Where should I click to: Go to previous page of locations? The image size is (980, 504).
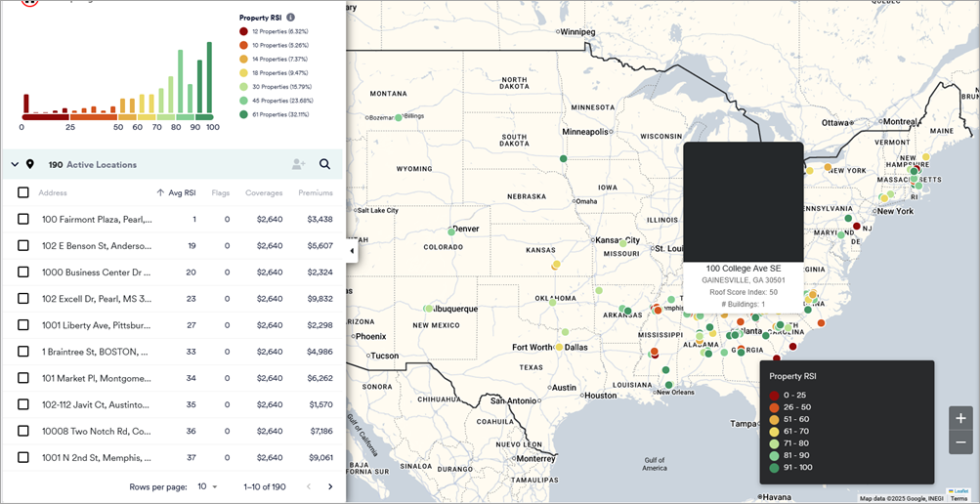coord(308,486)
